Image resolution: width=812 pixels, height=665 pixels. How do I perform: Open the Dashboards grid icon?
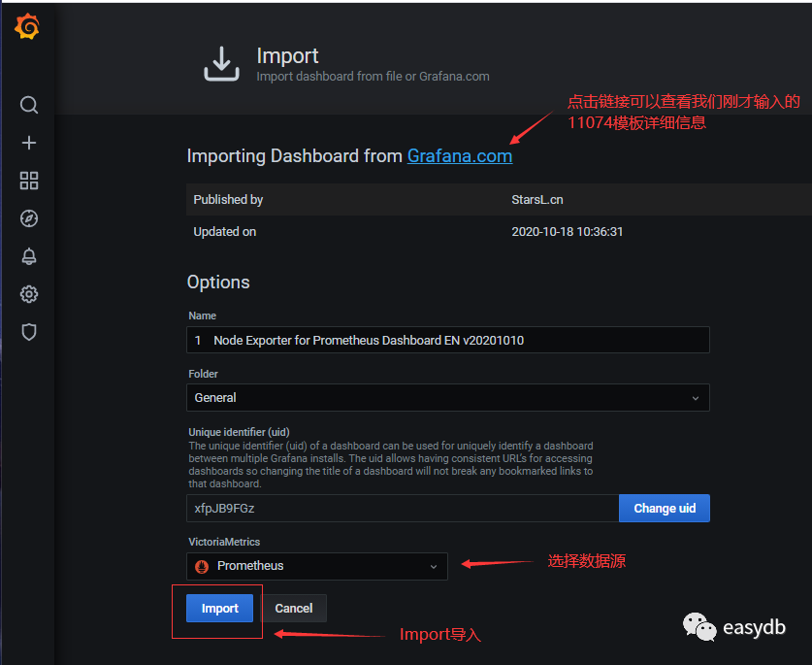pyautogui.click(x=29, y=181)
